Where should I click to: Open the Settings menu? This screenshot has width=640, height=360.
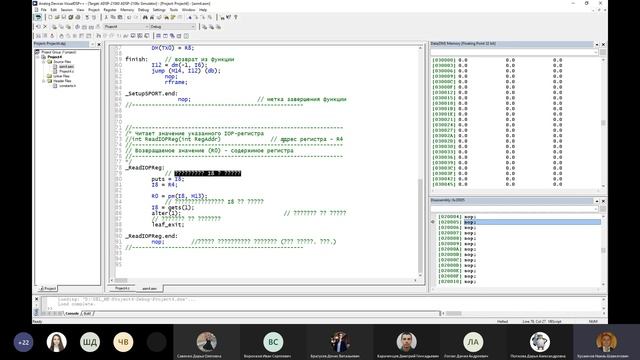coord(159,10)
